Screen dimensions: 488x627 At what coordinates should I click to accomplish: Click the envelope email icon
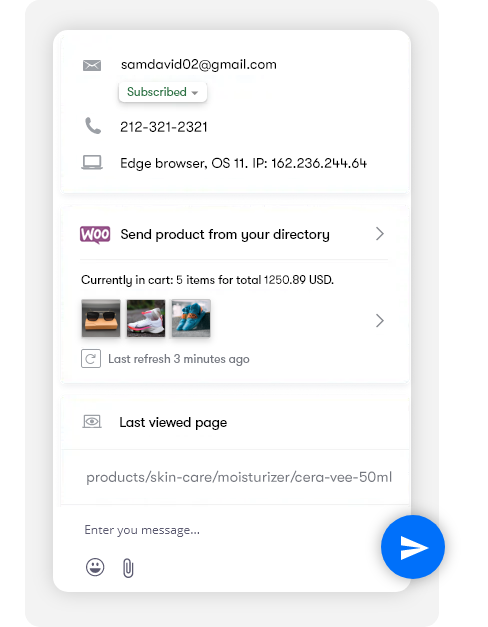click(92, 65)
